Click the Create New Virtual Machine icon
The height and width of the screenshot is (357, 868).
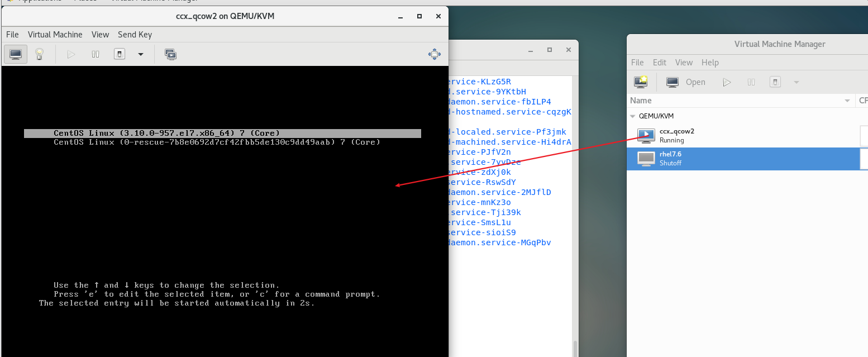[640, 82]
